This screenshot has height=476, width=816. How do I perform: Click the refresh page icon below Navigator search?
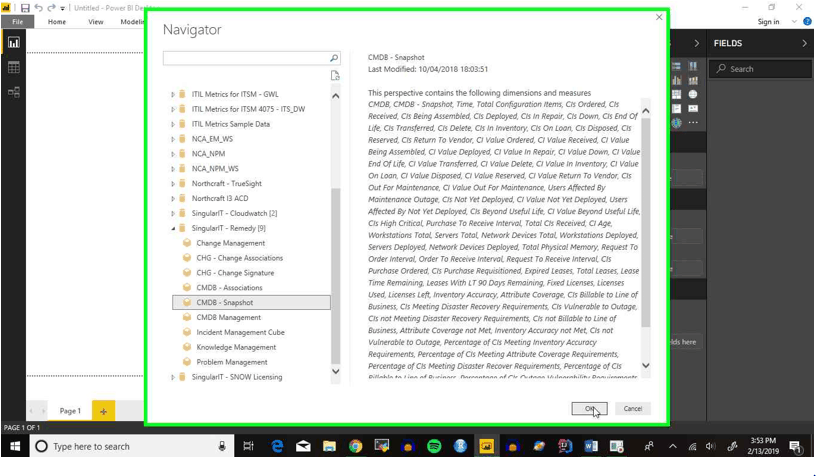click(x=335, y=76)
